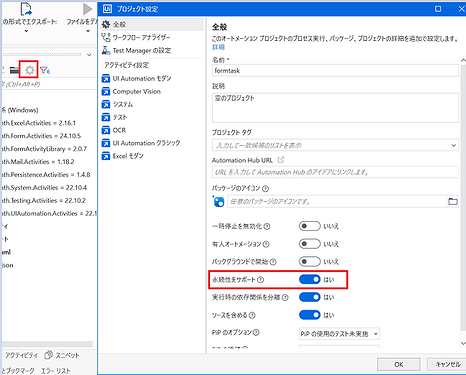
Task: Show info icon for 一時停止を無効化
Action: [x=267, y=227]
